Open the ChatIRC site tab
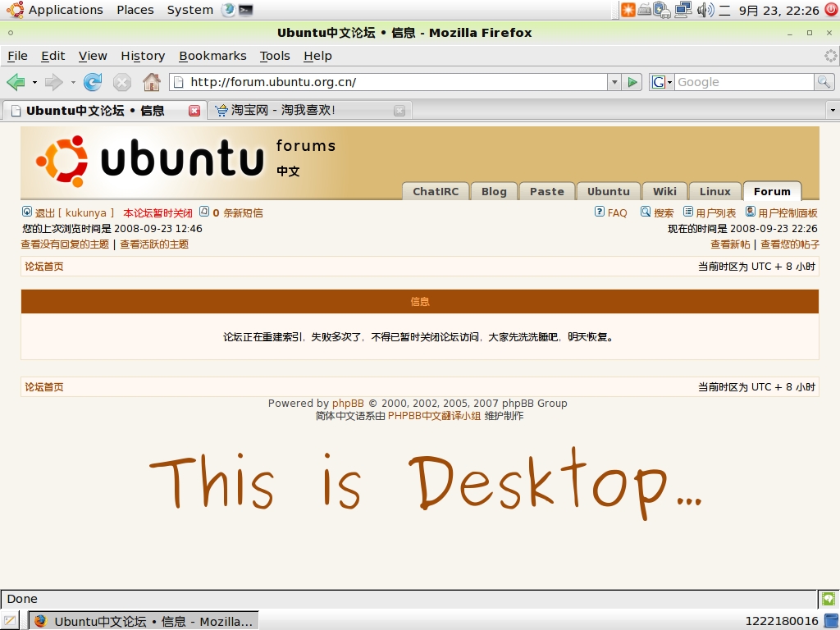 [x=436, y=191]
